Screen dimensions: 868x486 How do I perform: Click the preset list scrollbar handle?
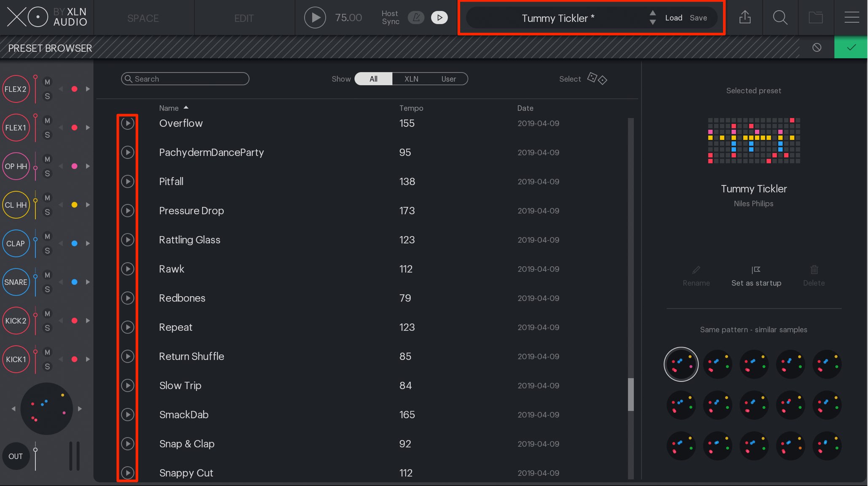click(630, 394)
